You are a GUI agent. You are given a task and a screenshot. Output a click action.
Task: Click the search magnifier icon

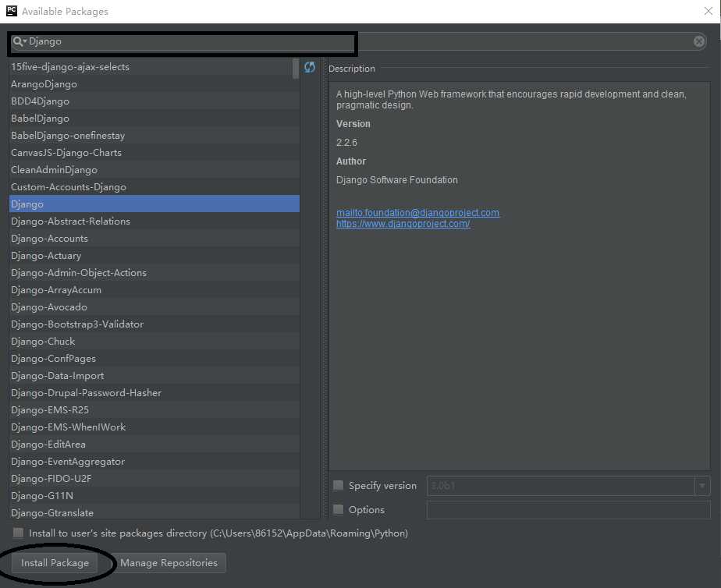18,42
